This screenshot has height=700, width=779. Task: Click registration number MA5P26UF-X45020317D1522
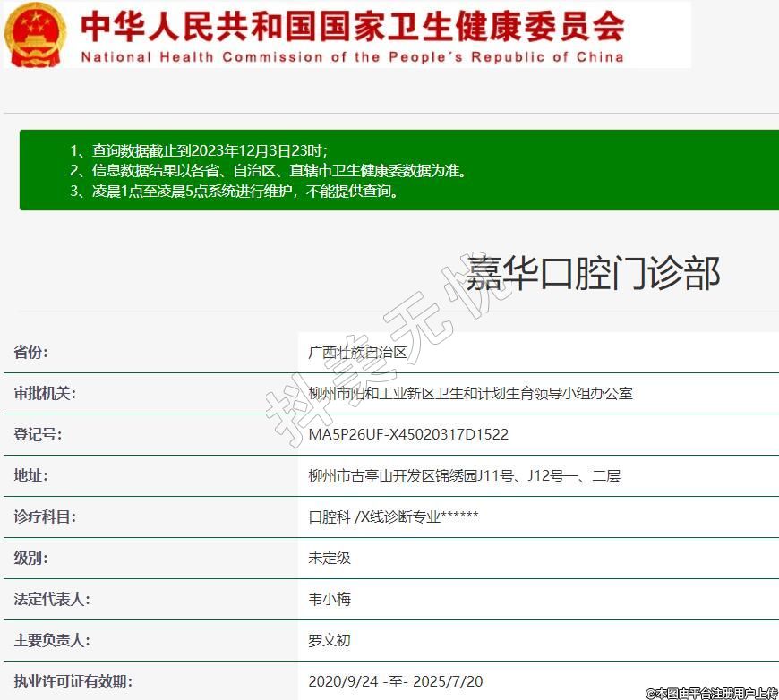point(408,435)
